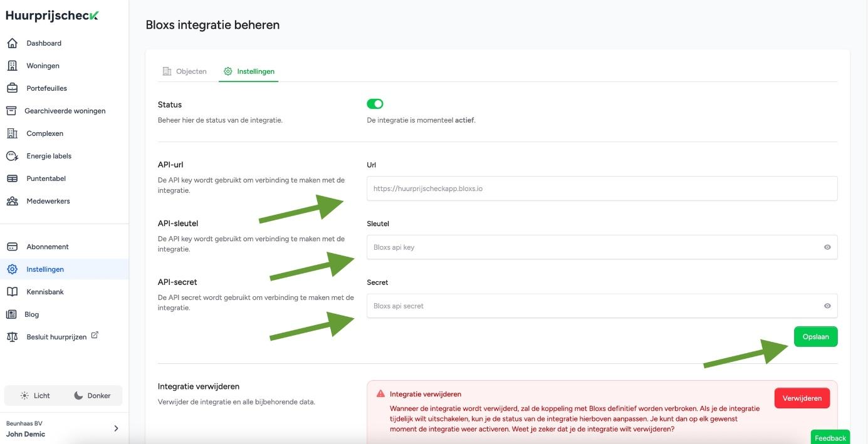Open Energie labels via its icon
The width and height of the screenshot is (868, 444).
pos(12,156)
